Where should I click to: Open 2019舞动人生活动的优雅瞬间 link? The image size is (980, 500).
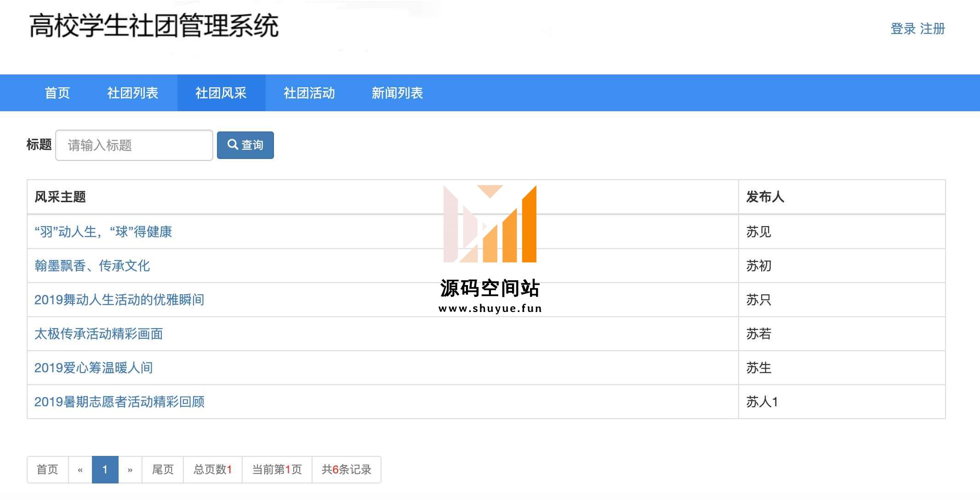[120, 300]
